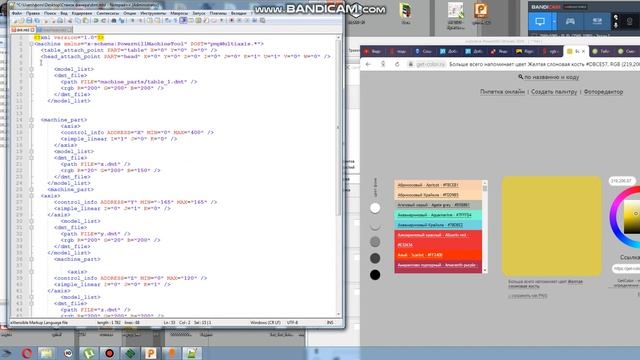This screenshot has width=640, height=360.
Task: Choose the dark gray background circle
Action: tap(375, 258)
